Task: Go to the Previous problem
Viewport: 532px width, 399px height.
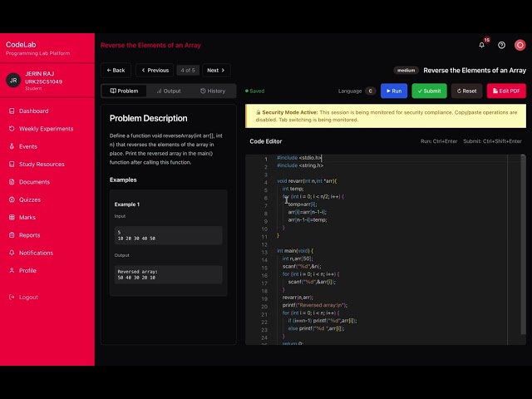Action: click(x=155, y=70)
